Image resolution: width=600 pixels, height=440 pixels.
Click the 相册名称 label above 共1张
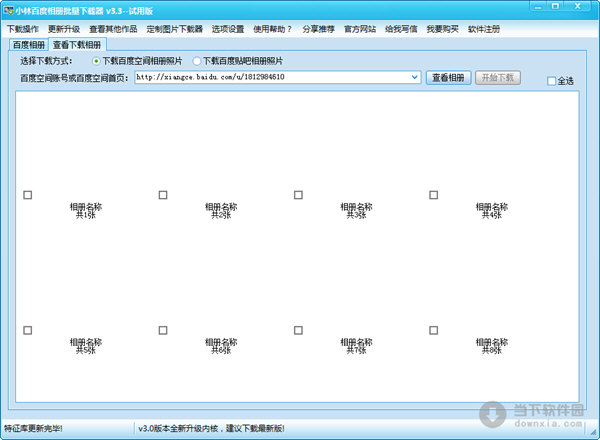(86, 207)
